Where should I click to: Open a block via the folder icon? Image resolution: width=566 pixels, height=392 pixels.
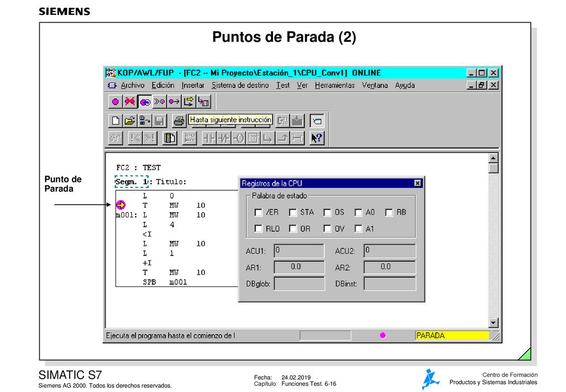[130, 121]
